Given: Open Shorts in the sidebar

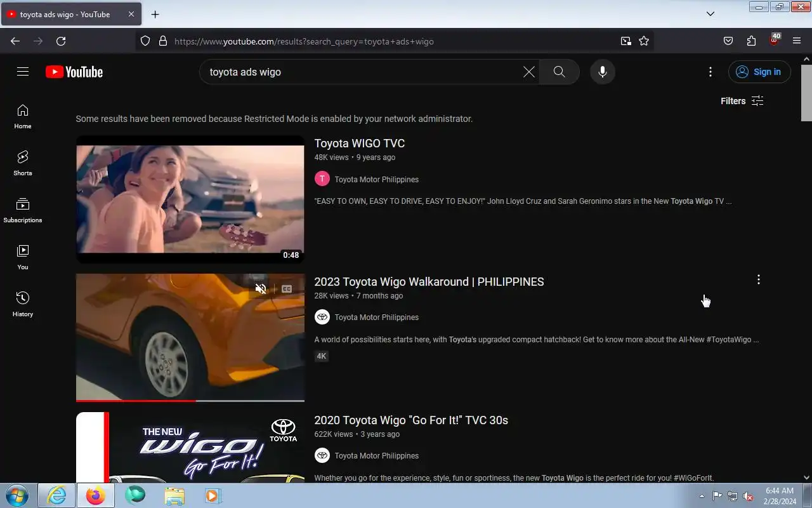Looking at the screenshot, I should pyautogui.click(x=23, y=163).
